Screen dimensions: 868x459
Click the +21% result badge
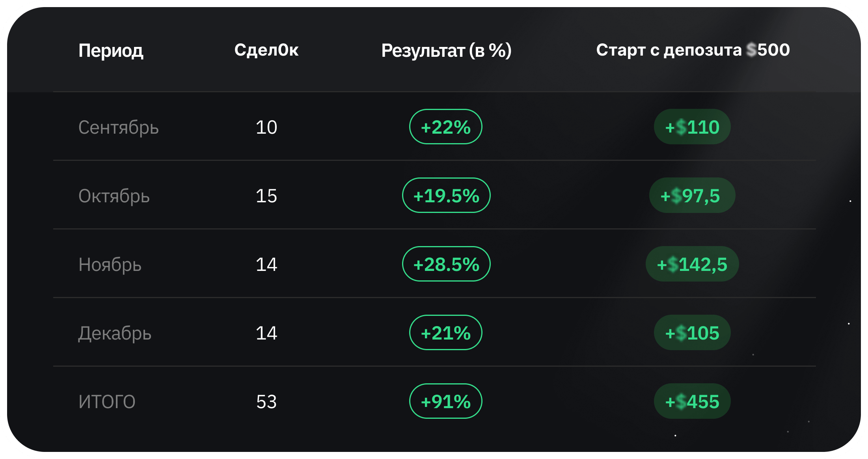point(446,333)
